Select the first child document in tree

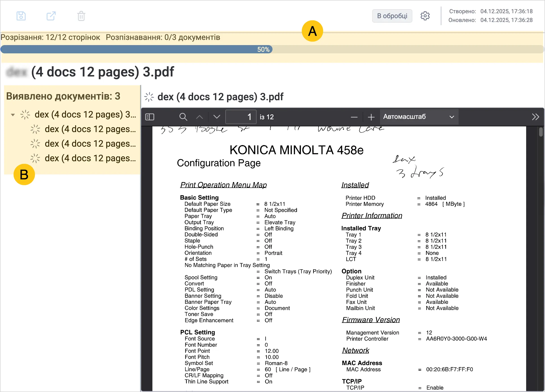click(90, 129)
